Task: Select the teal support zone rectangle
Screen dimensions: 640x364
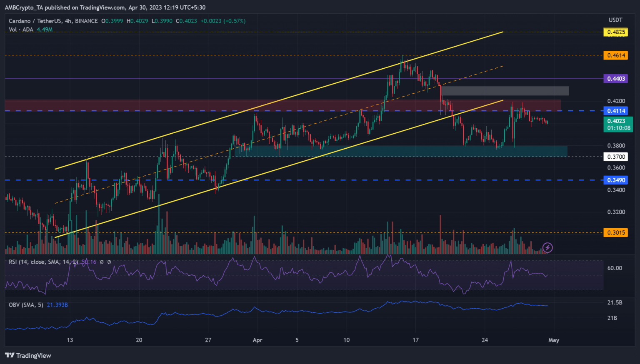Action: coord(400,151)
